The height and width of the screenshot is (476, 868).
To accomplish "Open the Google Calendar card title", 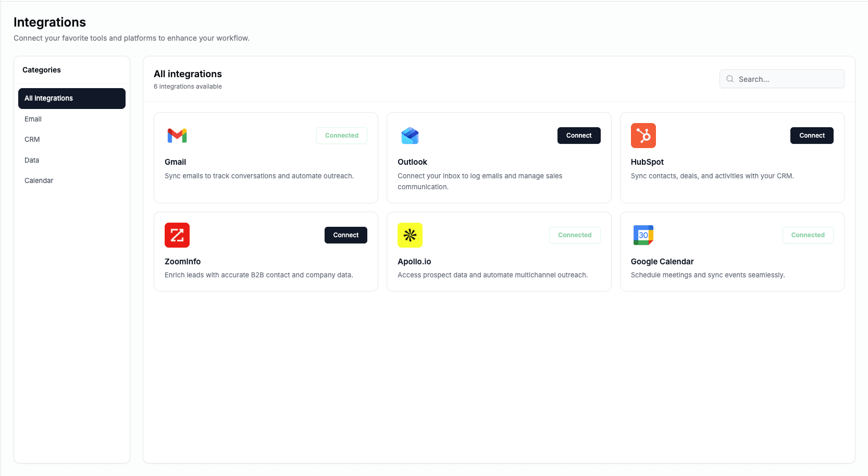I will (x=662, y=262).
